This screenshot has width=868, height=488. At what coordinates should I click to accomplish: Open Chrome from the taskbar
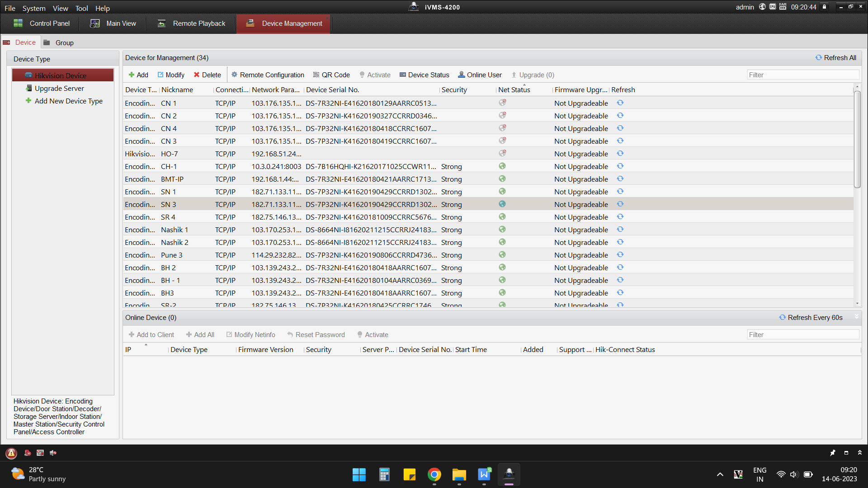point(434,474)
